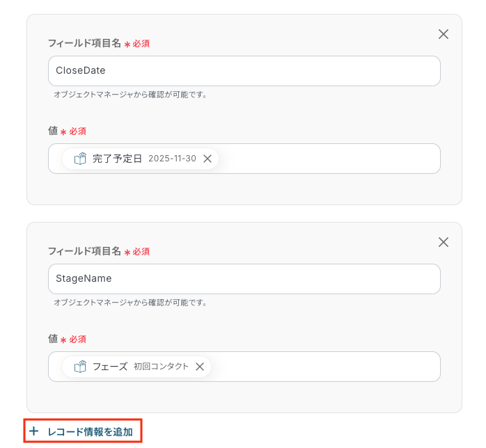
Task: Click the 値 label in the StageName card
Action: click(x=53, y=339)
